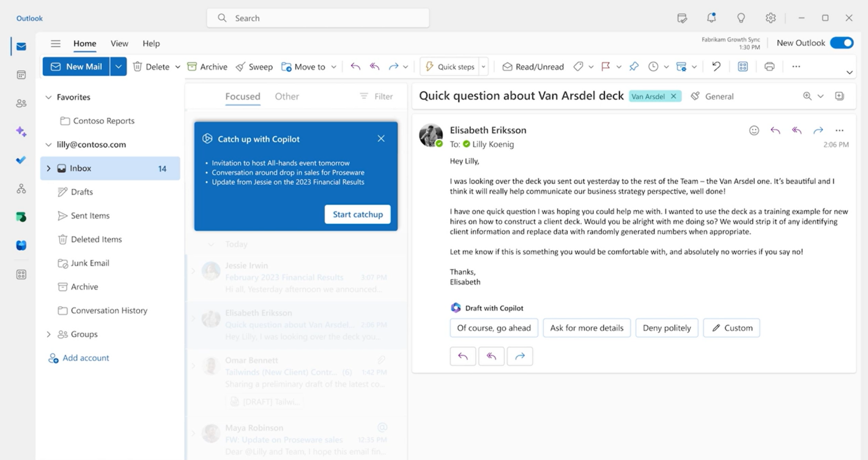868x460 pixels.
Task: Choose 'Of course, go ahead' Copilot reply
Action: coord(494,328)
